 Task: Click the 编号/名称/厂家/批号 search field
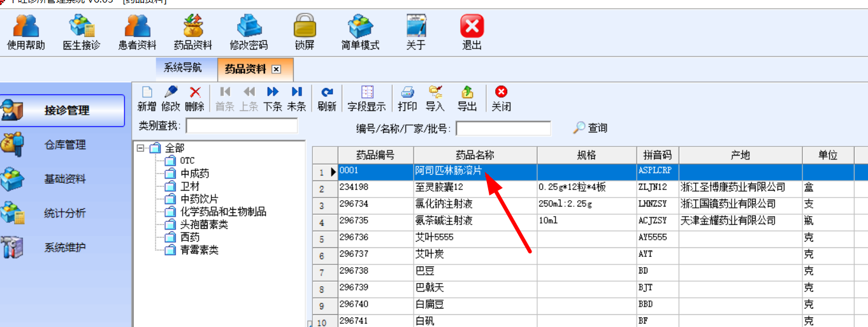point(503,128)
